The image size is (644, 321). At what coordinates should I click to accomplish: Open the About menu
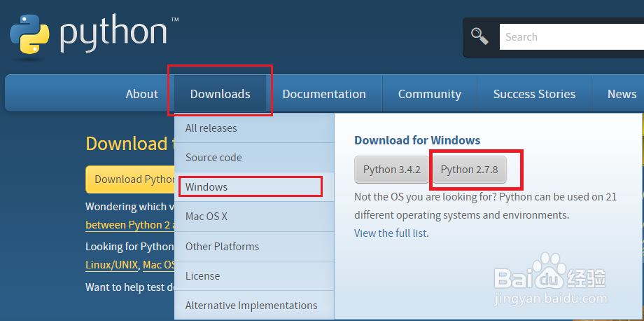click(141, 94)
